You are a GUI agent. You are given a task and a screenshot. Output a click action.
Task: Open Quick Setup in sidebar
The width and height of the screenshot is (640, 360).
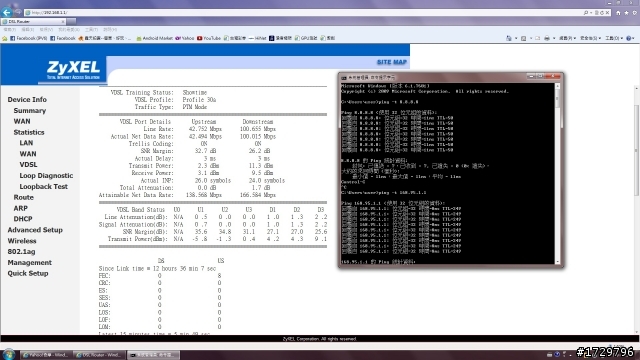tap(28, 273)
